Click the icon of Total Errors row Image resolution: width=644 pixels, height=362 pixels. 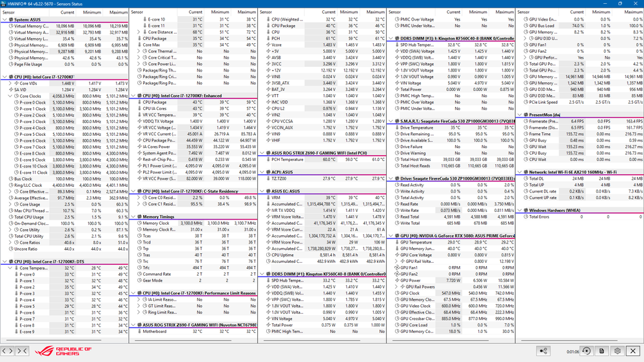[x=526, y=216]
